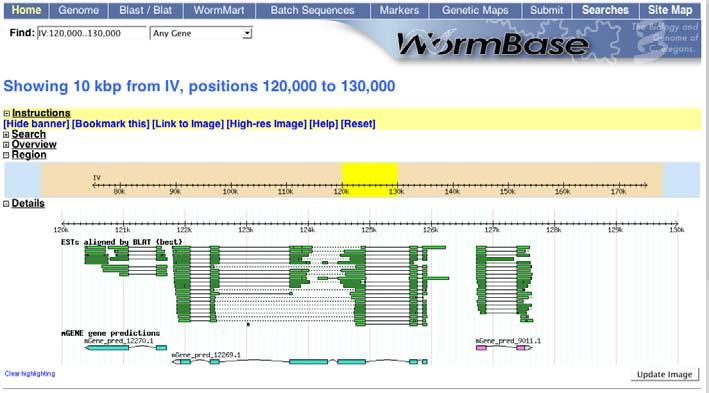Collapse the Details section toggle box
This screenshot has height=393, width=709.
6,204
